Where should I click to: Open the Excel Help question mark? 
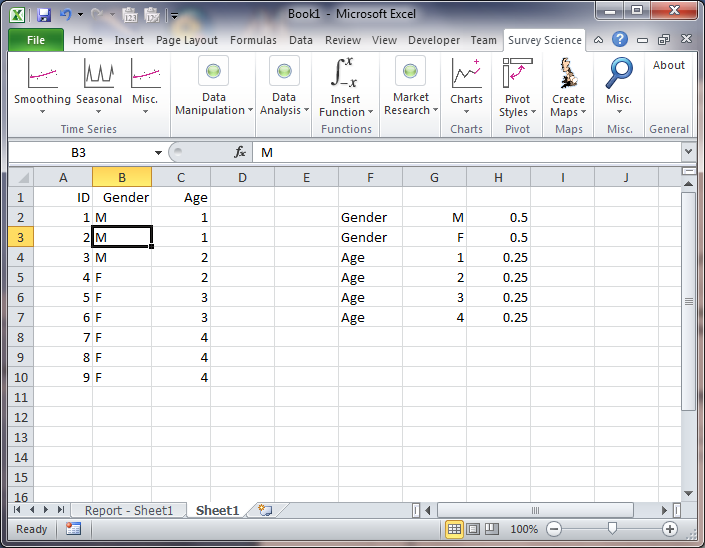[620, 40]
